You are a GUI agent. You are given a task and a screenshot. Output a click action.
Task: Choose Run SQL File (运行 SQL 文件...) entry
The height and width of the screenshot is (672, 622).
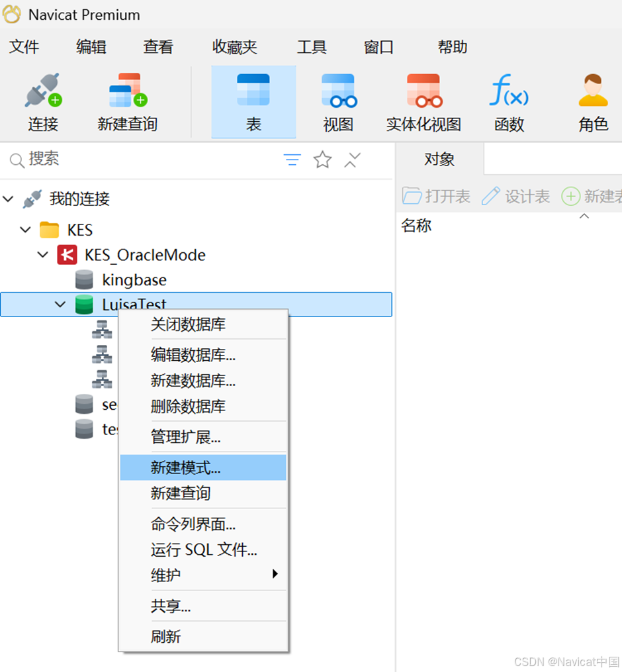(x=203, y=550)
